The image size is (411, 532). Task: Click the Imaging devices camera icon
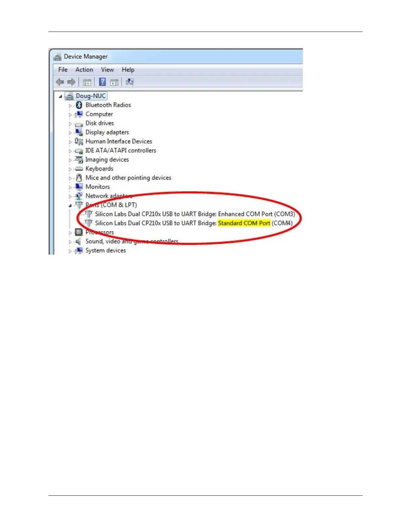(79, 160)
